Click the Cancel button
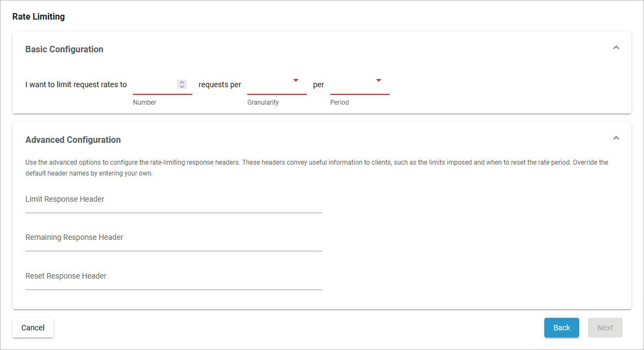 click(x=33, y=328)
